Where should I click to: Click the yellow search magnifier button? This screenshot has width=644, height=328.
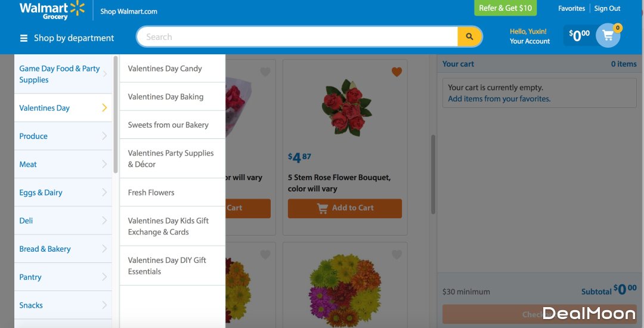point(469,37)
